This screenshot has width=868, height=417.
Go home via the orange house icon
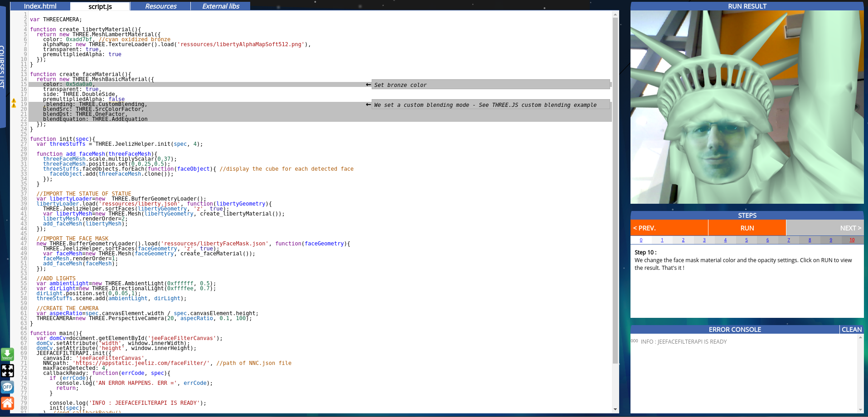pyautogui.click(x=7, y=403)
